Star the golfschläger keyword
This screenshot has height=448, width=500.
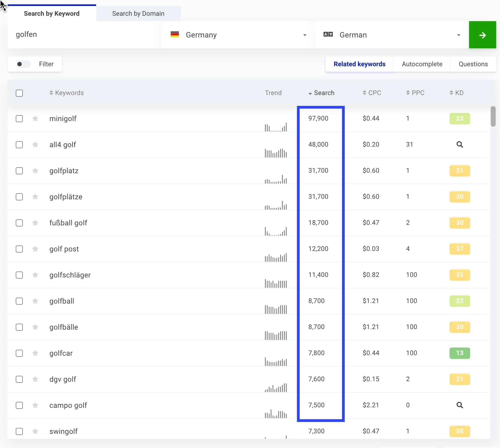point(35,275)
